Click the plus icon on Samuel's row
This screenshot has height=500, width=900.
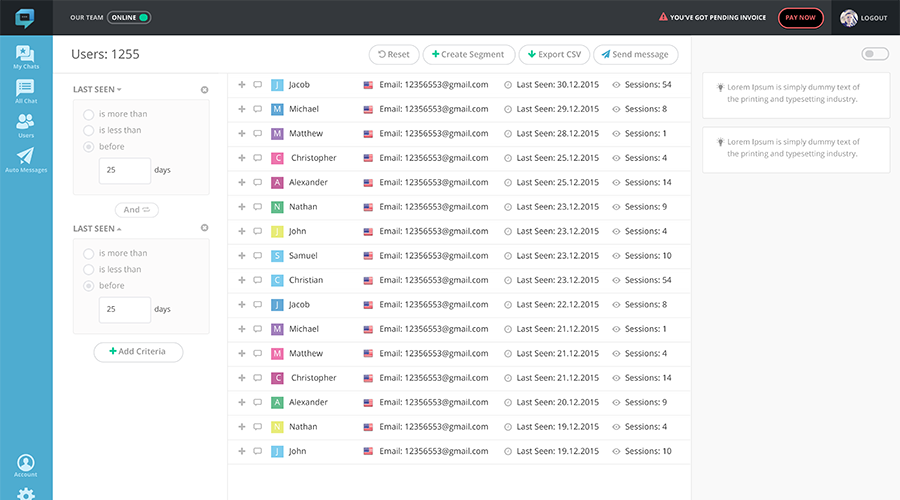click(x=242, y=255)
